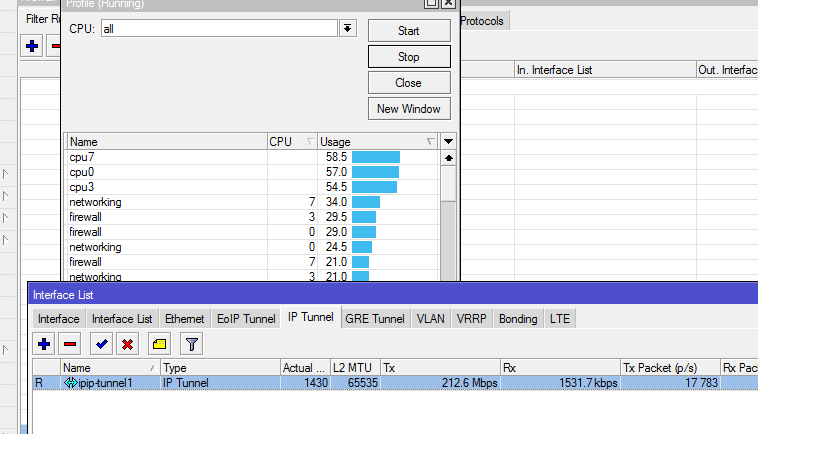Viewport: 819px width, 460px height.
Task: Open the Ethernet tab
Action: (x=184, y=319)
